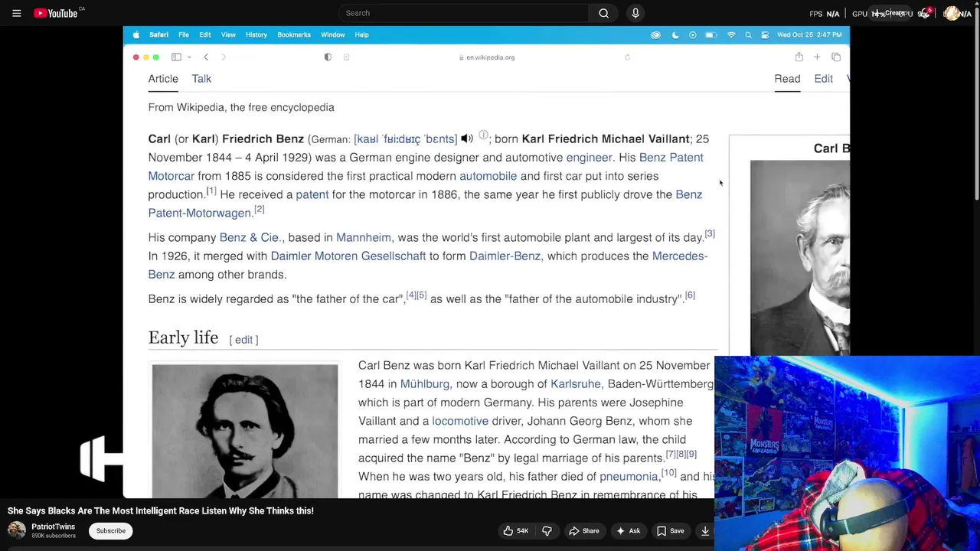
Task: Open the automobile link
Action: 488,176
